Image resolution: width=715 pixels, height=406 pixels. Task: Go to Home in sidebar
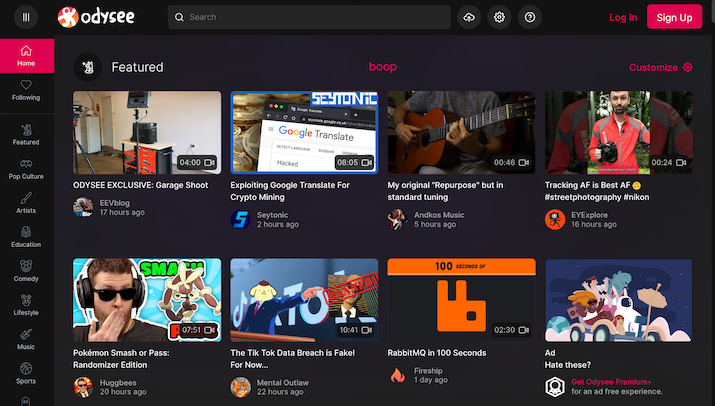[x=26, y=56]
